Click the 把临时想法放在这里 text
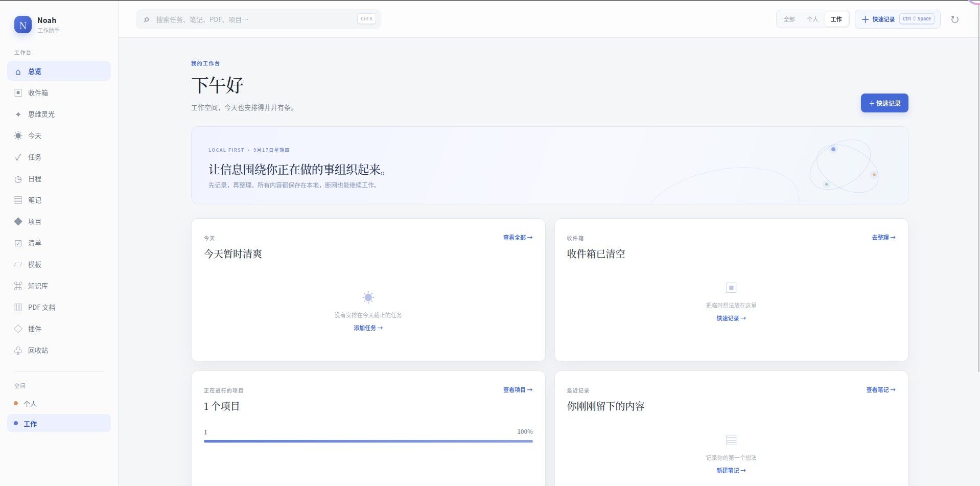980x486 pixels. [x=731, y=306]
